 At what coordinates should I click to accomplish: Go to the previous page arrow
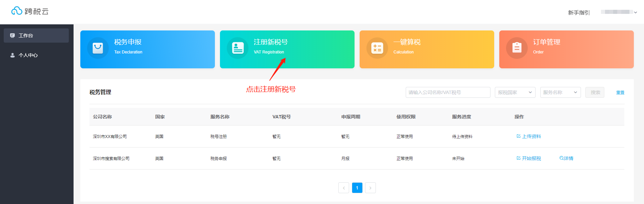(344, 188)
